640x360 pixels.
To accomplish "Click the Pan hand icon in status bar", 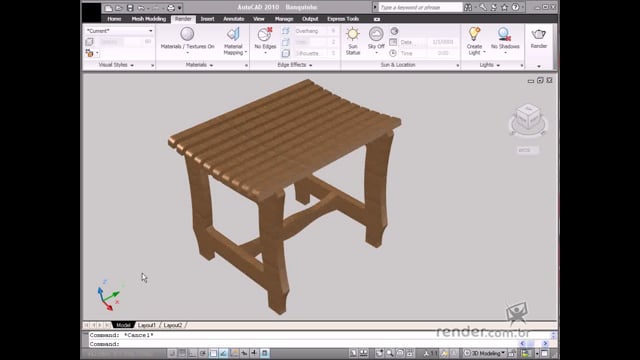I will point(380,353).
